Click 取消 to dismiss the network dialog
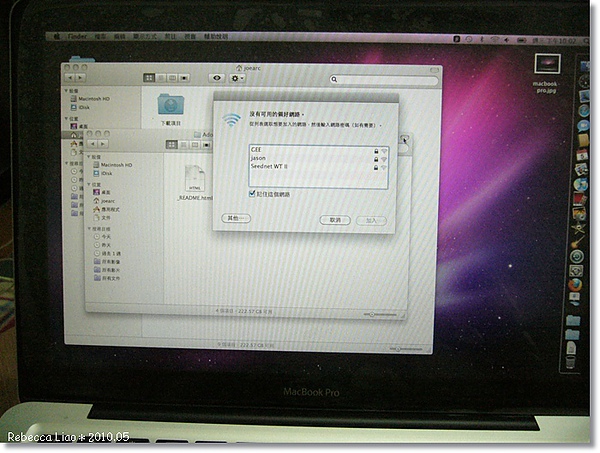 click(x=335, y=220)
